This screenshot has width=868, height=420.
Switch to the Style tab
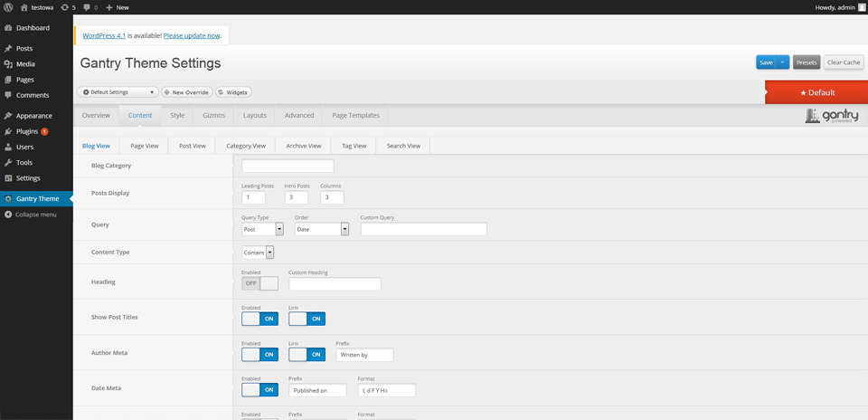[178, 116]
